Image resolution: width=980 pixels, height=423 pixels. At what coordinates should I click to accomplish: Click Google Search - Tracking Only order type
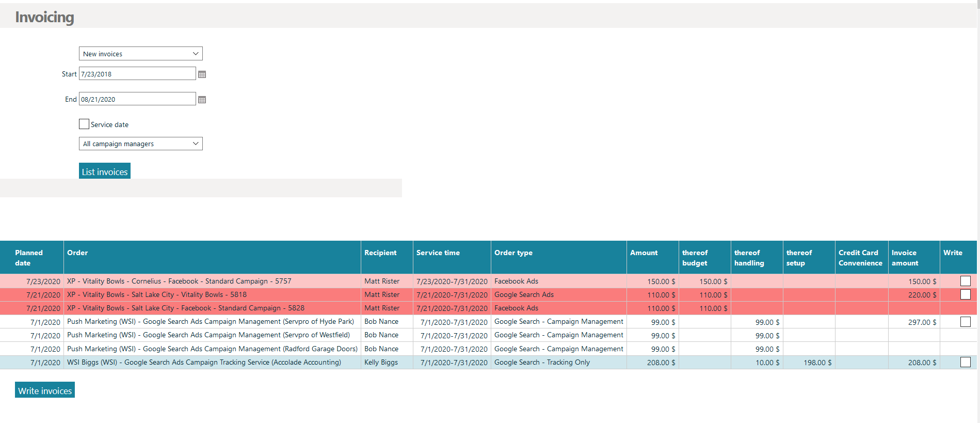coord(542,362)
